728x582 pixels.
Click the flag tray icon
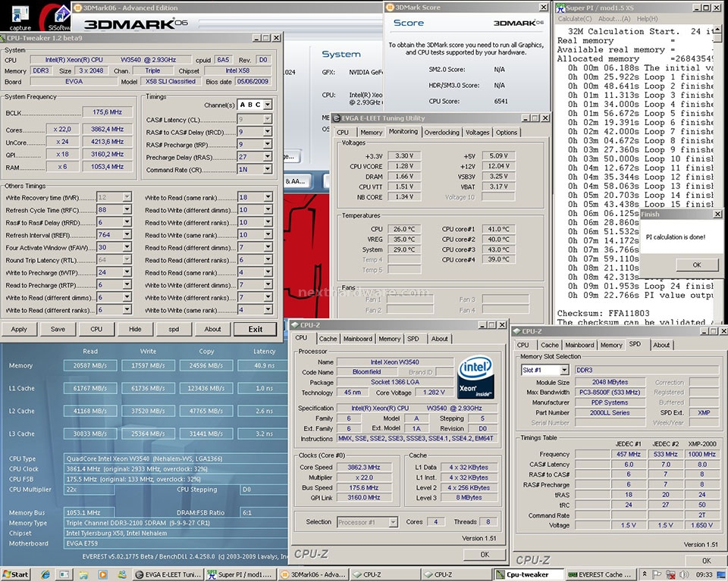657,574
